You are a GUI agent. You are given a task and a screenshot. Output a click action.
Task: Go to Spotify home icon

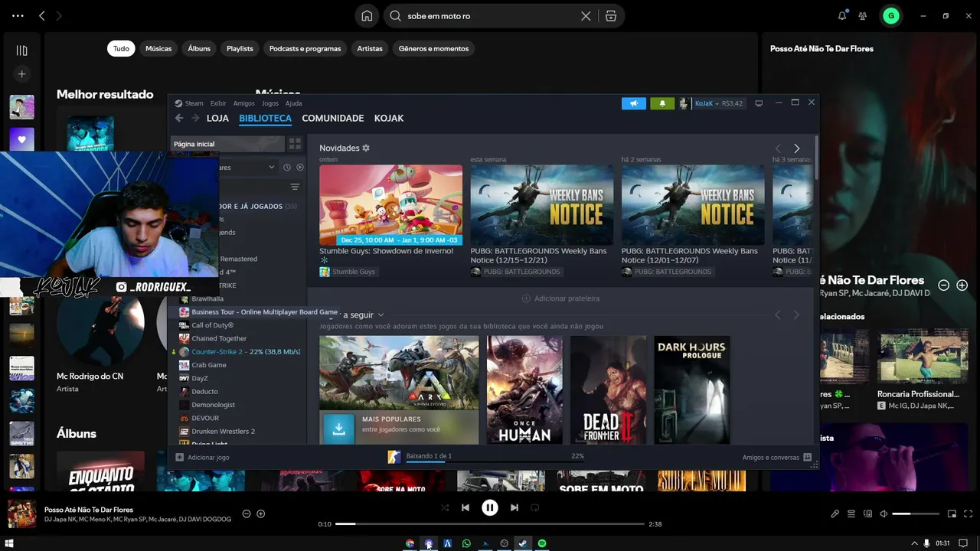(x=367, y=16)
